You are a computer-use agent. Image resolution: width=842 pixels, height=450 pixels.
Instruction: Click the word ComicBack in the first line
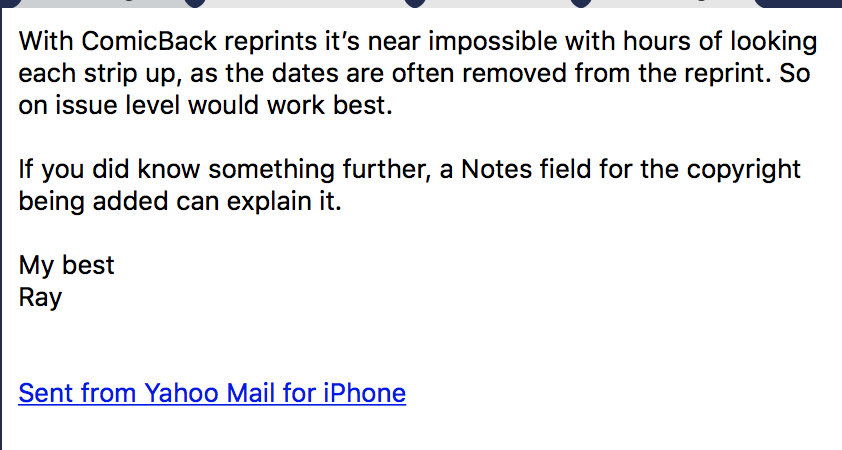149,41
